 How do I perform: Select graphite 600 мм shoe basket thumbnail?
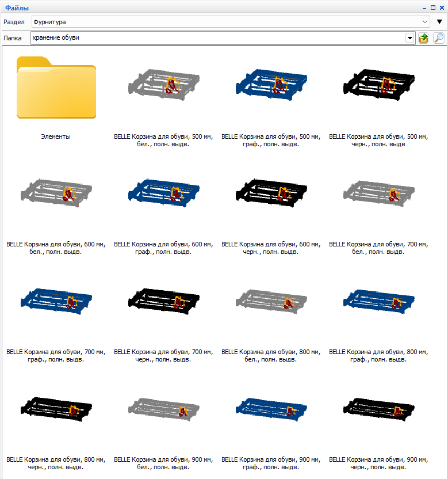163,193
